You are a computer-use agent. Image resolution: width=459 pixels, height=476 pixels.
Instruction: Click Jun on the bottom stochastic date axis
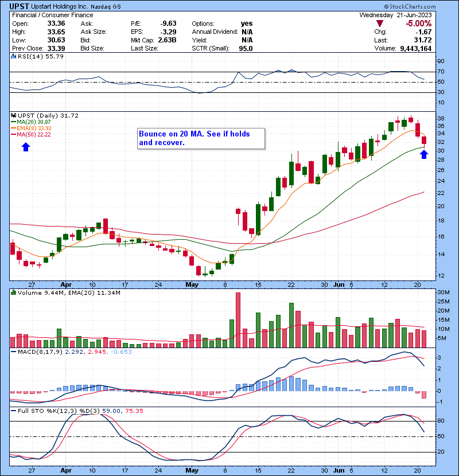tap(339, 470)
